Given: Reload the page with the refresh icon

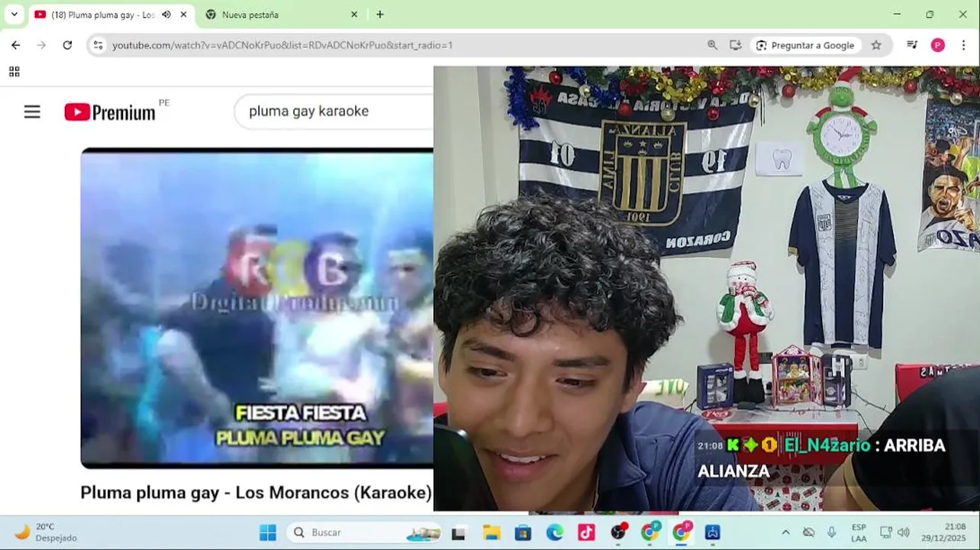Looking at the screenshot, I should pyautogui.click(x=67, y=45).
